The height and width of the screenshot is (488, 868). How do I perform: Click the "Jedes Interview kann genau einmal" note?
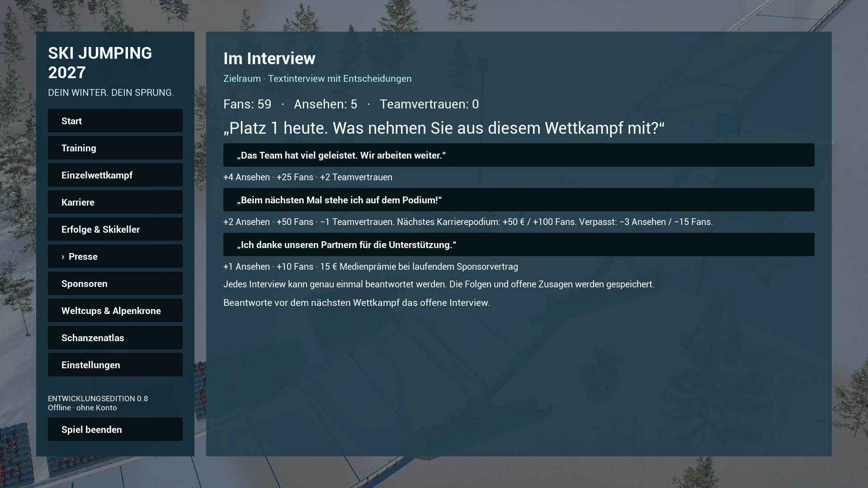[439, 284]
